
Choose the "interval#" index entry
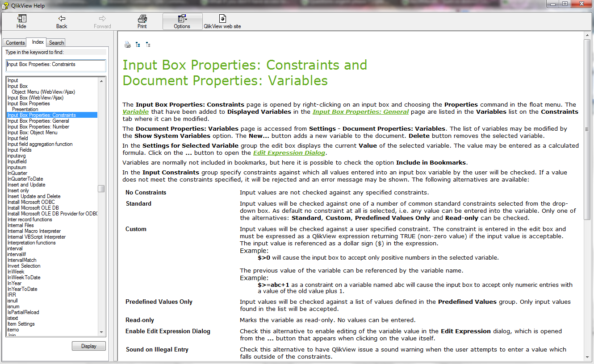tap(17, 254)
